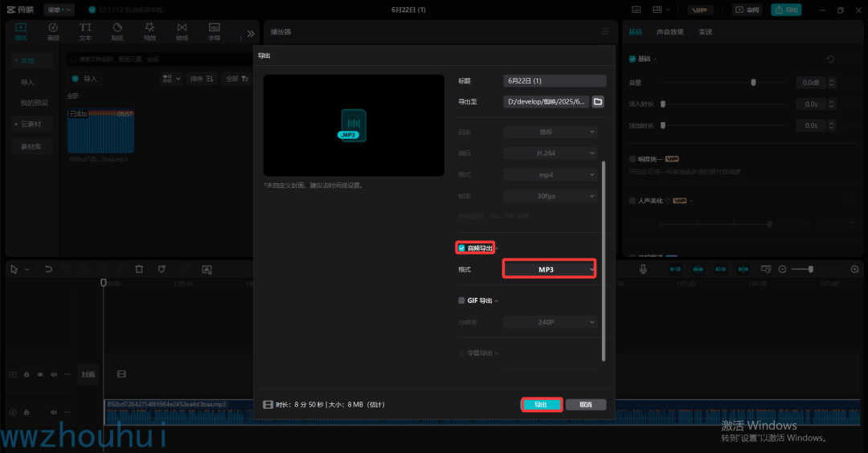This screenshot has height=453, width=868.
Task: Enable the GIF 导出 checkbox
Action: (461, 300)
